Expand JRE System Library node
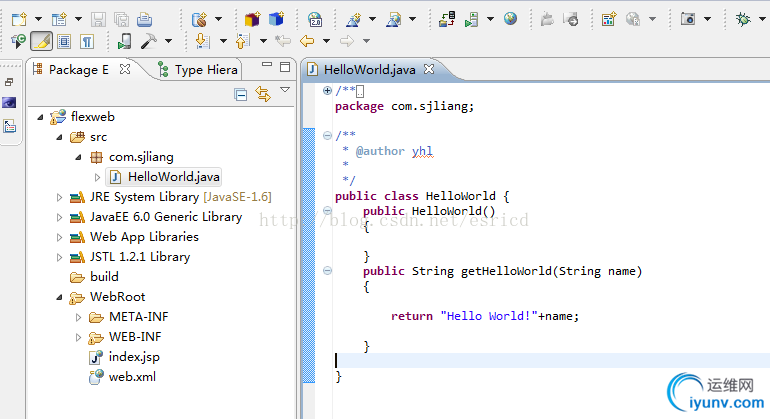Viewport: 770px width, 419px height. (x=59, y=197)
